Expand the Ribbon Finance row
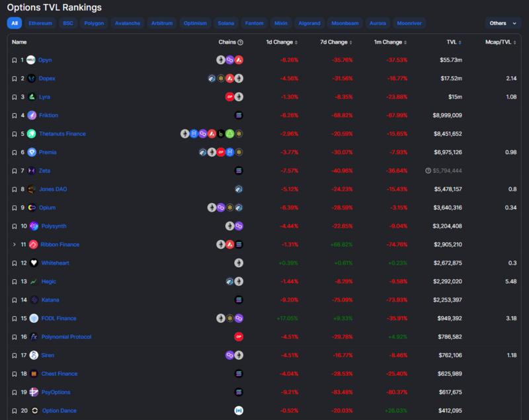Viewport: 529px width, 420px height. tap(15, 245)
